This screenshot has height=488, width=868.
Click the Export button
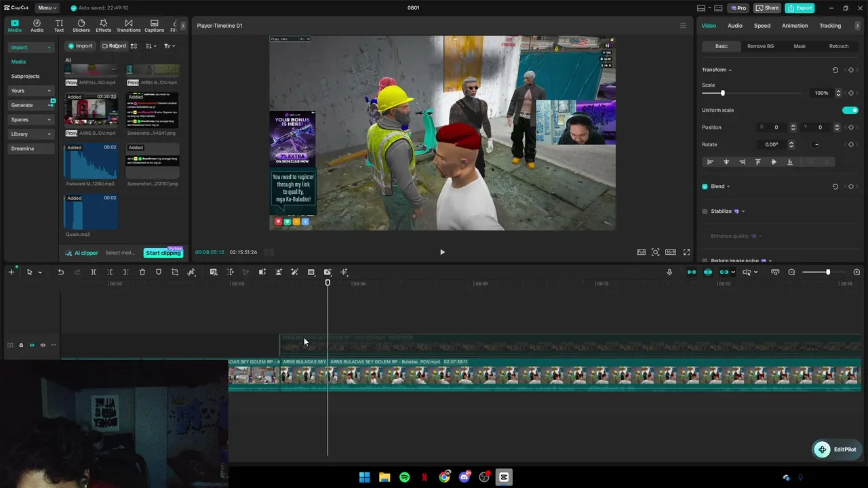tap(800, 8)
